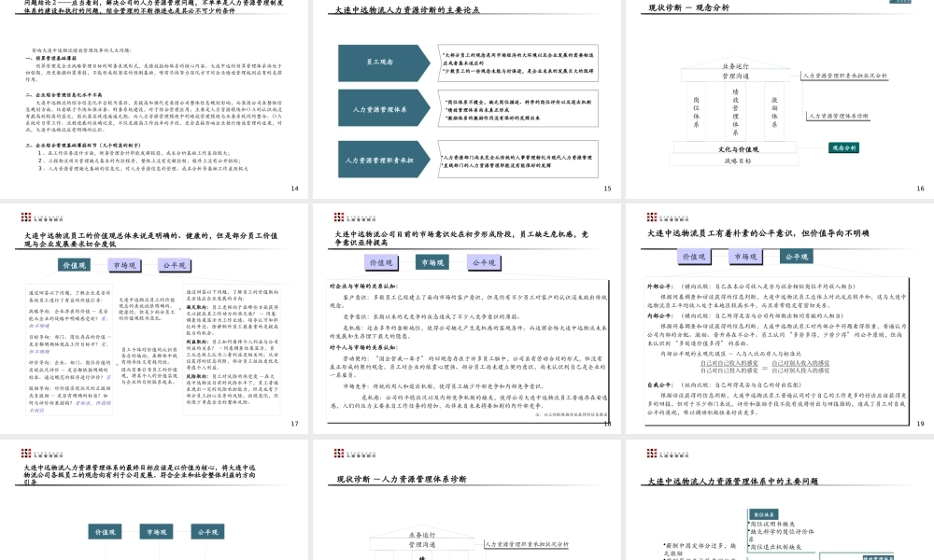
Task: Click the slide 17 title about 员工的价值观
Action: click(150, 239)
